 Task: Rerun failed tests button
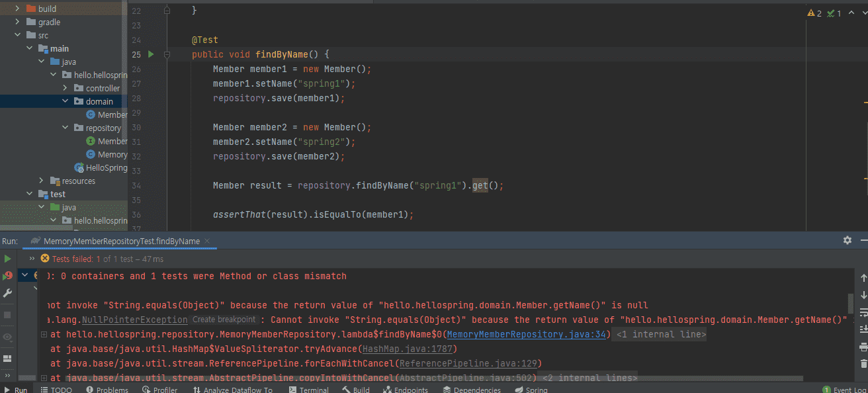(x=7, y=275)
